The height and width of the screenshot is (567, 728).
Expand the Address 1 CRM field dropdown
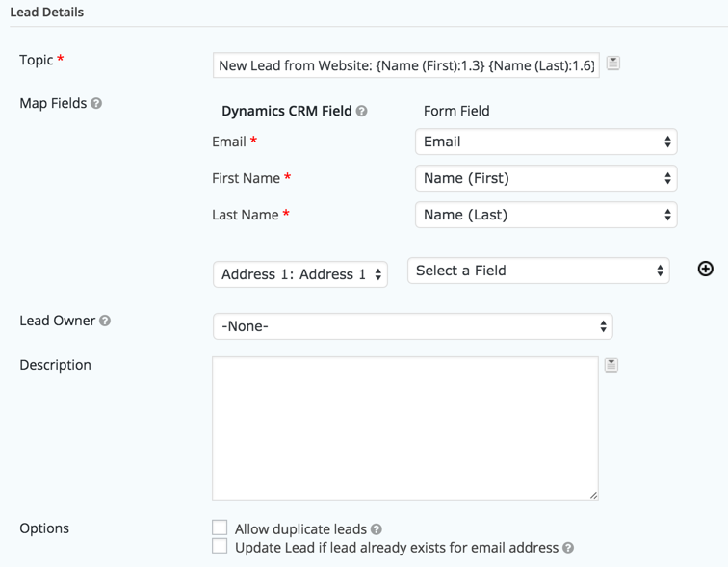(299, 274)
